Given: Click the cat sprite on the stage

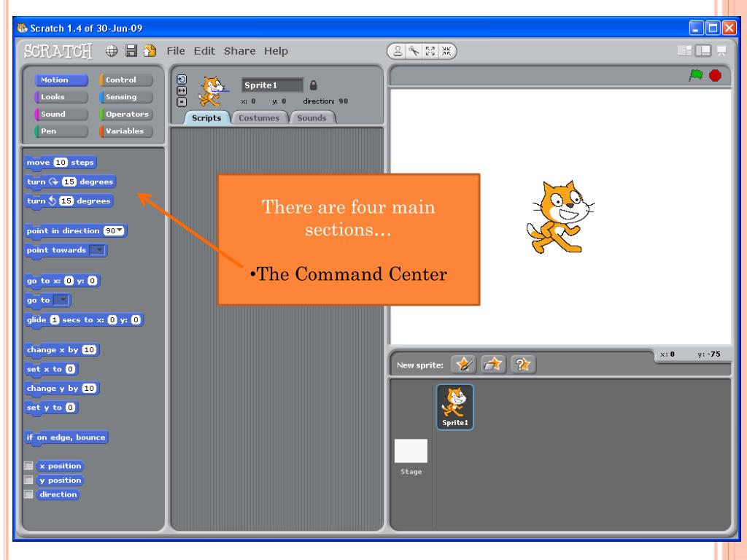Looking at the screenshot, I should pyautogui.click(x=560, y=217).
